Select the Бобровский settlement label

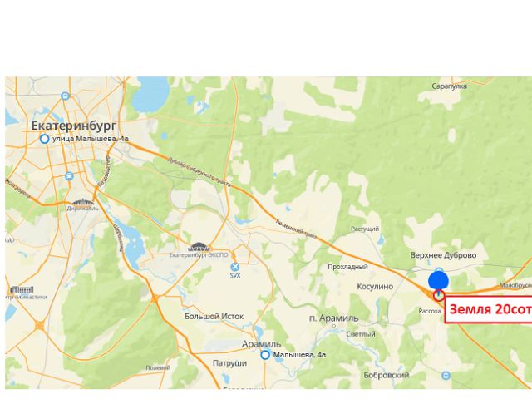386,375
